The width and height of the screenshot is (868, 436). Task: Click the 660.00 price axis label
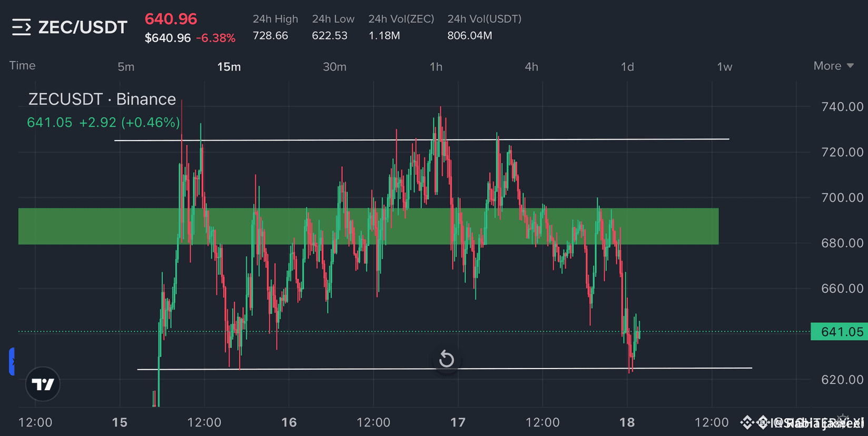click(843, 289)
